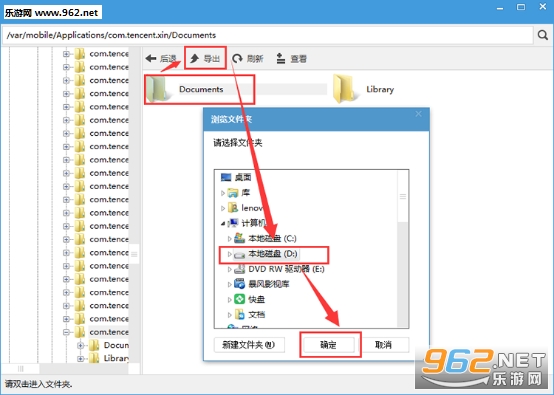
Task: Expand the DVD RW 驱动器 (E:) node
Action: [x=230, y=270]
